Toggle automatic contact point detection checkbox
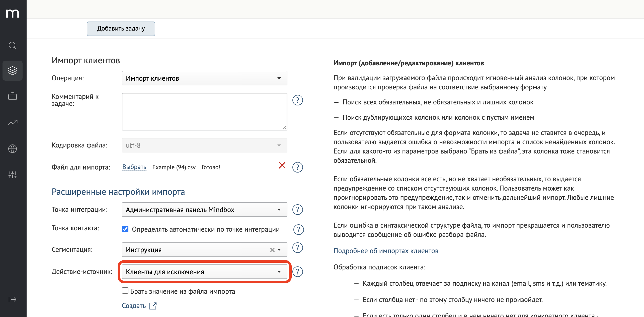 125,229
